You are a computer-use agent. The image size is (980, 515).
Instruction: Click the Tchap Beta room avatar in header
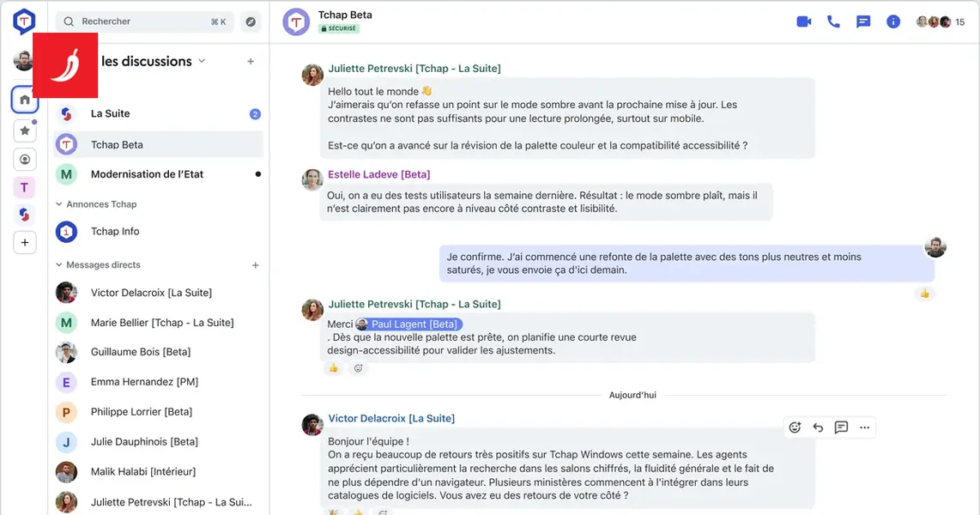(x=296, y=21)
